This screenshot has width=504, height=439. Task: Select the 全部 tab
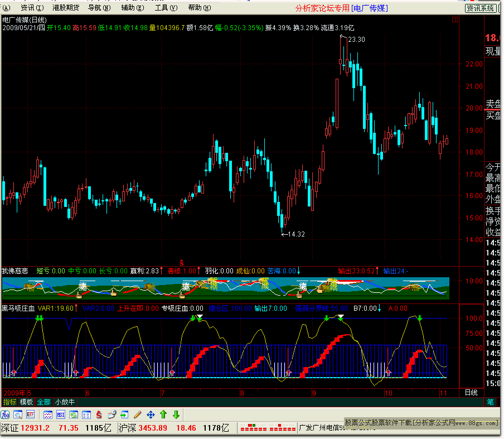pyautogui.click(x=43, y=402)
